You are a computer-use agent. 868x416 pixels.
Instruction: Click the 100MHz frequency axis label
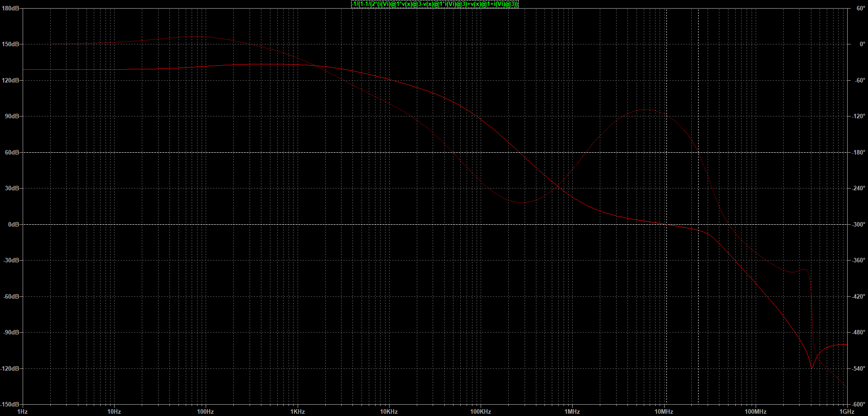pyautogui.click(x=756, y=411)
